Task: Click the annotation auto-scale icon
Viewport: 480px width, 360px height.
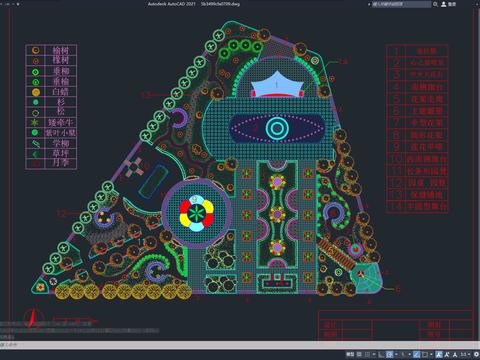Action: tap(447, 354)
